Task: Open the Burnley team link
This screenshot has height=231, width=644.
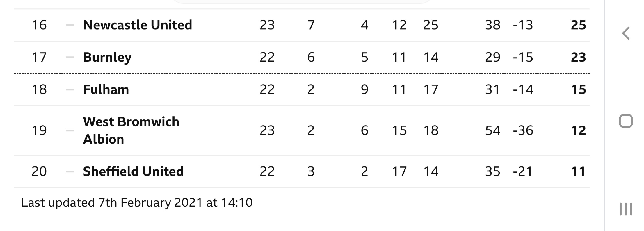Action: [107, 57]
